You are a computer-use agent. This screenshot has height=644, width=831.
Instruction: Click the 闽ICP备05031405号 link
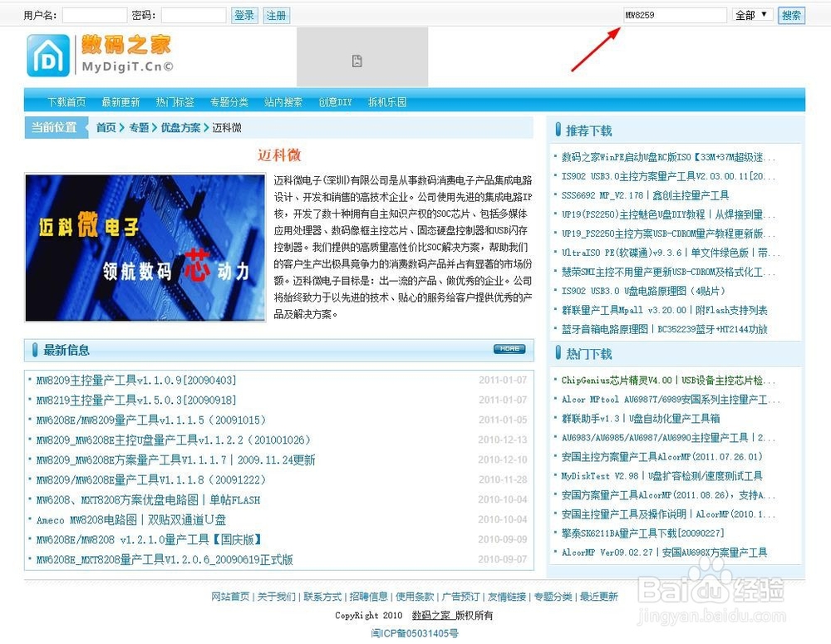pos(415,633)
